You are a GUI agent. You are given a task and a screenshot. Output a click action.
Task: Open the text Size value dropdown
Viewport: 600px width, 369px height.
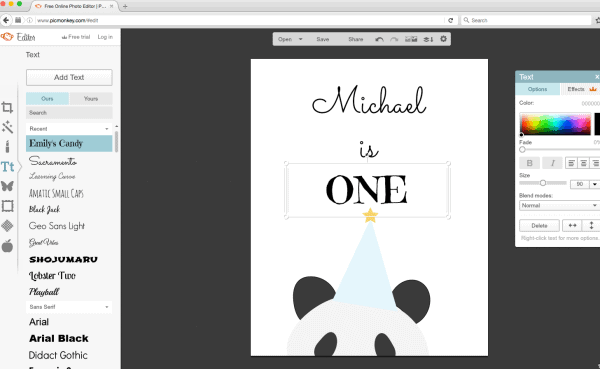coord(594,184)
